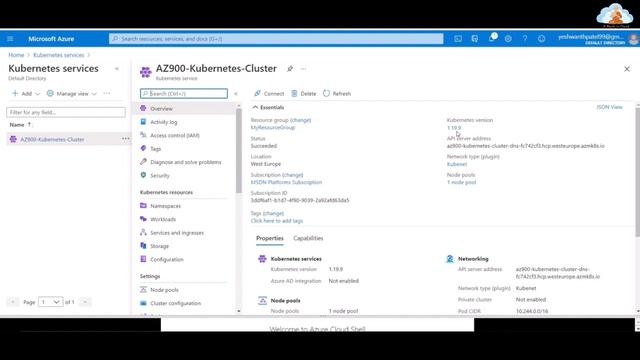Screen dimensions: 640x360
Task: Open the AZ900-Kubernetes-Cluster row context menu
Action: point(125,139)
